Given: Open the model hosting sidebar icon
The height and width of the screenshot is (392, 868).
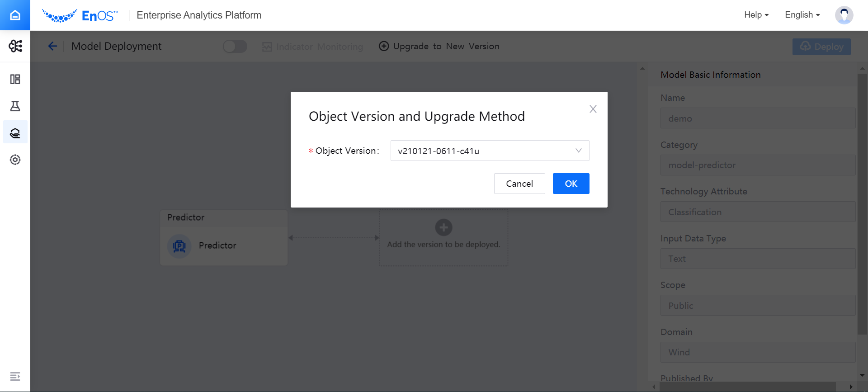Looking at the screenshot, I should click(15, 133).
